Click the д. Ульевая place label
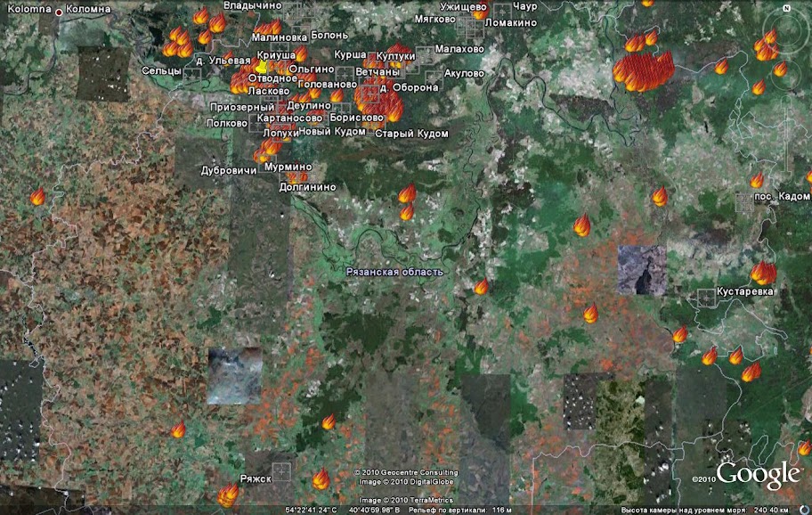The image size is (812, 515). click(x=223, y=61)
